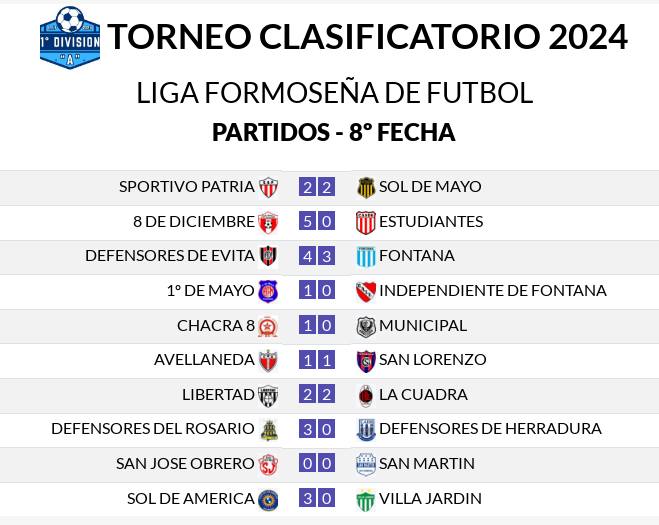This screenshot has height=525, width=659.
Task: Click the 5-0 score of 8 de Diciembre match
Action: pos(317,222)
